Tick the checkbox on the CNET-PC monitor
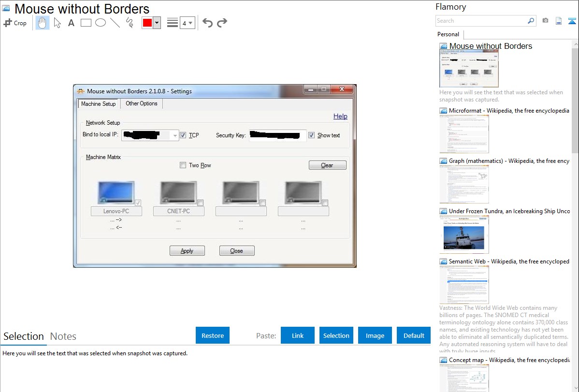Viewport: 579px width, 392px height. tap(200, 203)
